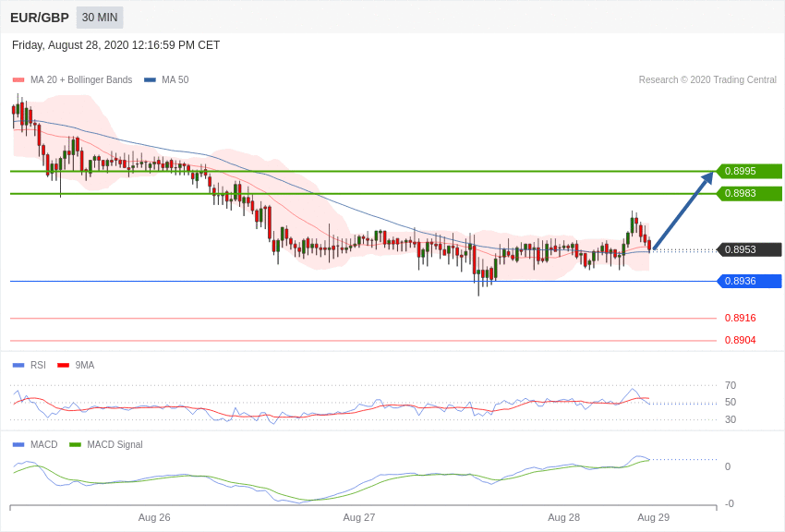Select the chart timestamp text
The width and height of the screenshot is (785, 532).
(x=115, y=45)
